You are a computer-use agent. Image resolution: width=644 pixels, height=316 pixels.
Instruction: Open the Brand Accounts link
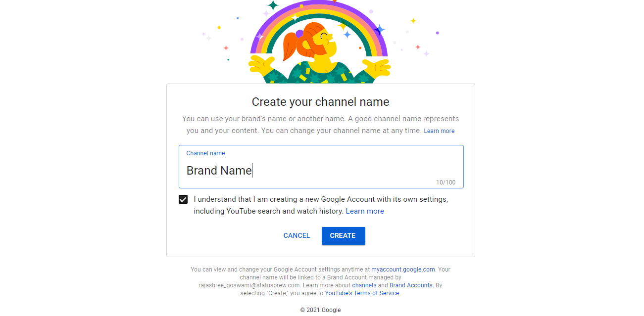411,285
